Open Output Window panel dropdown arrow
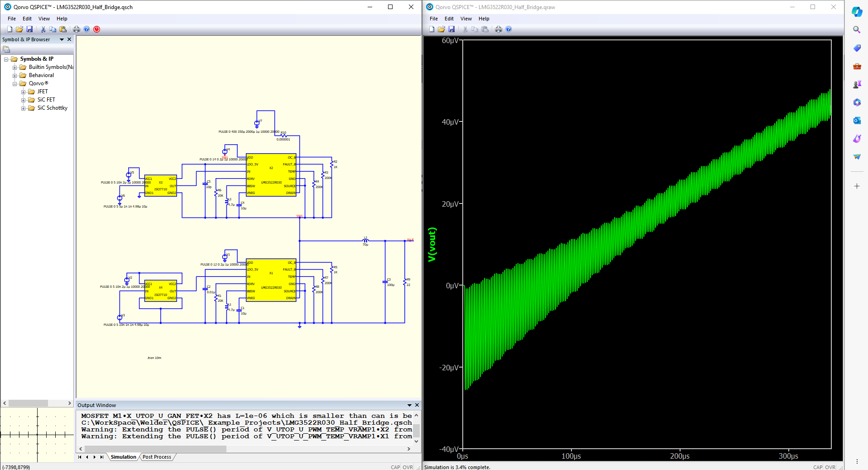Image resolution: width=868 pixels, height=470 pixels. point(409,405)
